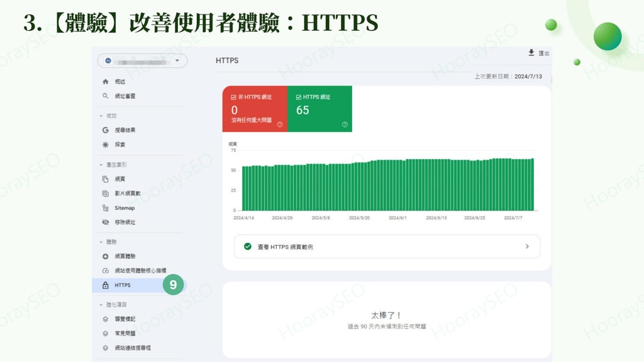
Task: Open the 概述 overview home icon
Action: [105, 81]
